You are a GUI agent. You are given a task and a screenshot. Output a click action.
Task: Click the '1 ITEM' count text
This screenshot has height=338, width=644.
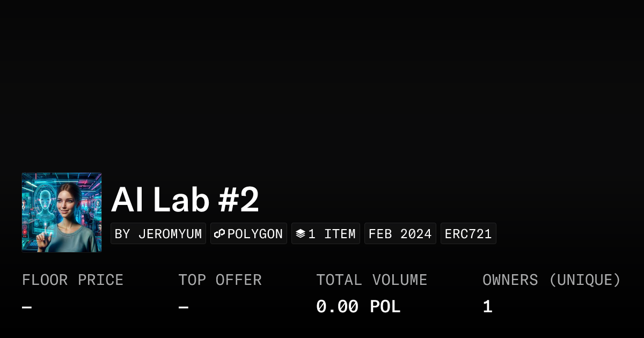pos(332,234)
